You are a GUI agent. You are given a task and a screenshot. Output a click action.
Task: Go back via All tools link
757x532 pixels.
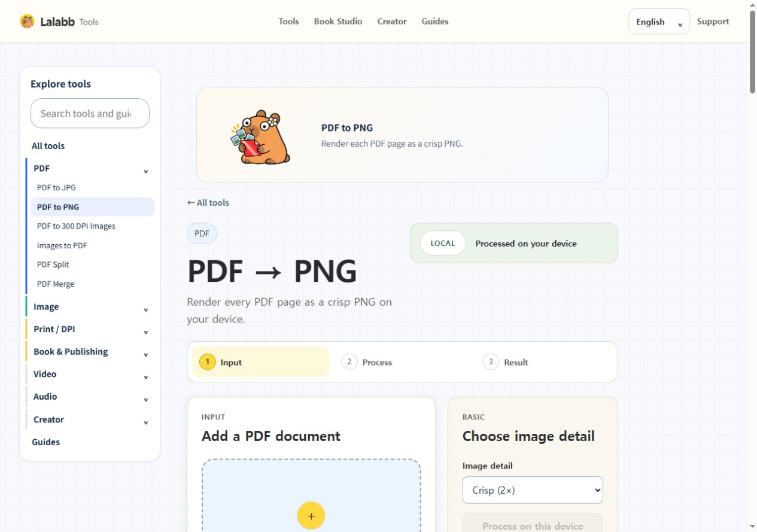[x=208, y=203]
